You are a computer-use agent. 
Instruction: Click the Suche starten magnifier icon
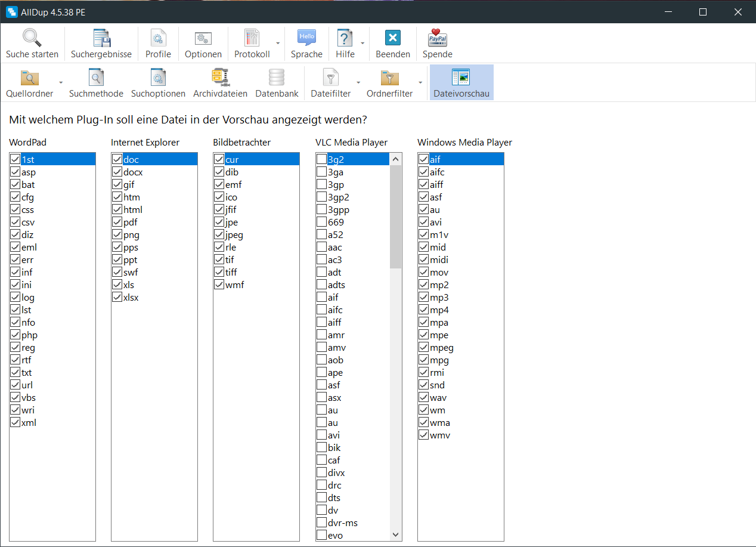coord(32,38)
